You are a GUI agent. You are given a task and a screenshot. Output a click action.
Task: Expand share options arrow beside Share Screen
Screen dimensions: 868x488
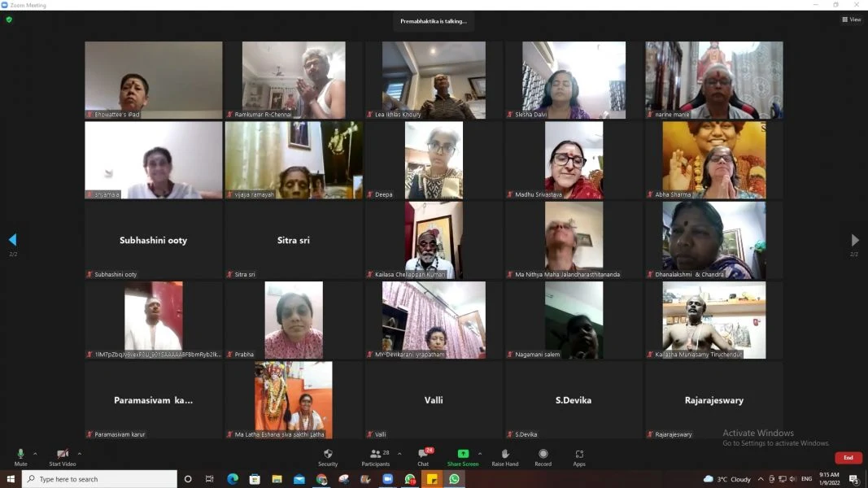(480, 454)
